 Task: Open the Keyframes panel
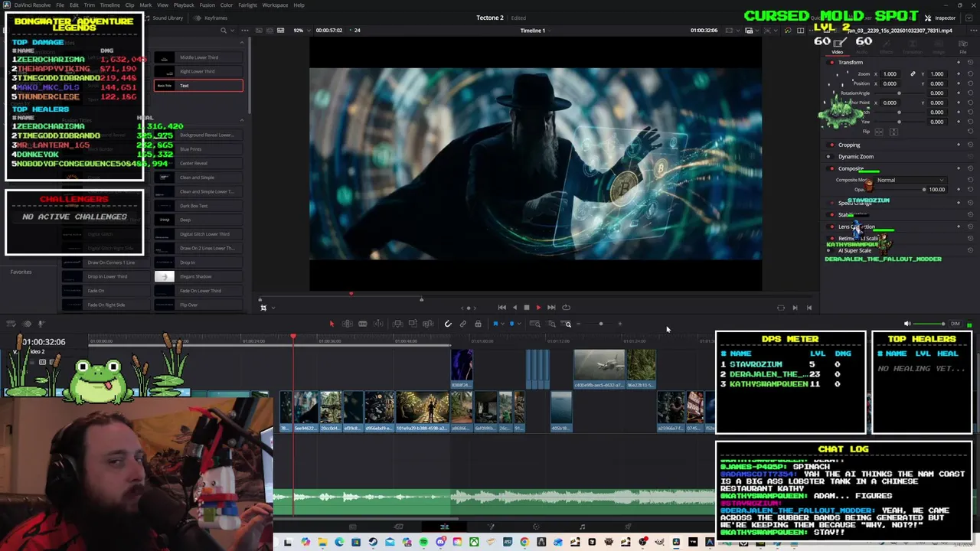[211, 18]
